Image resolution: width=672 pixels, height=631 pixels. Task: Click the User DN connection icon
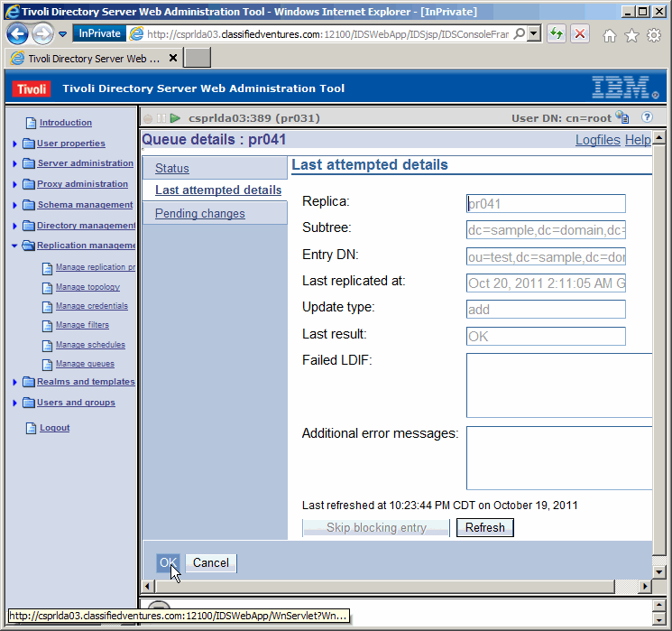point(622,117)
